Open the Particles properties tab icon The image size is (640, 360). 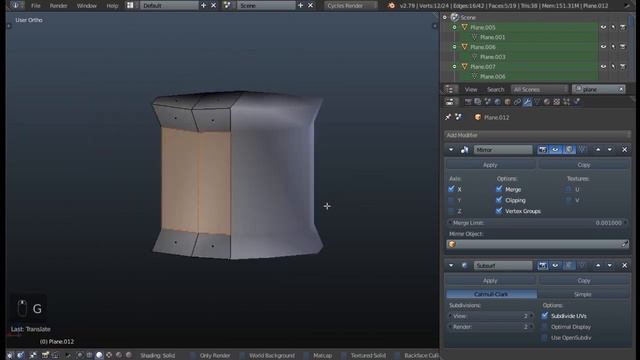(567, 102)
